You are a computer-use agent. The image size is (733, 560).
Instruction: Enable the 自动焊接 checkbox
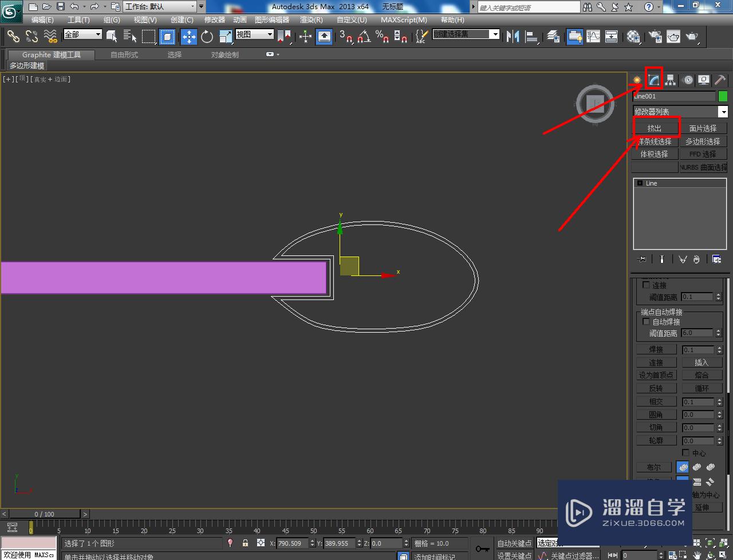pyautogui.click(x=646, y=322)
